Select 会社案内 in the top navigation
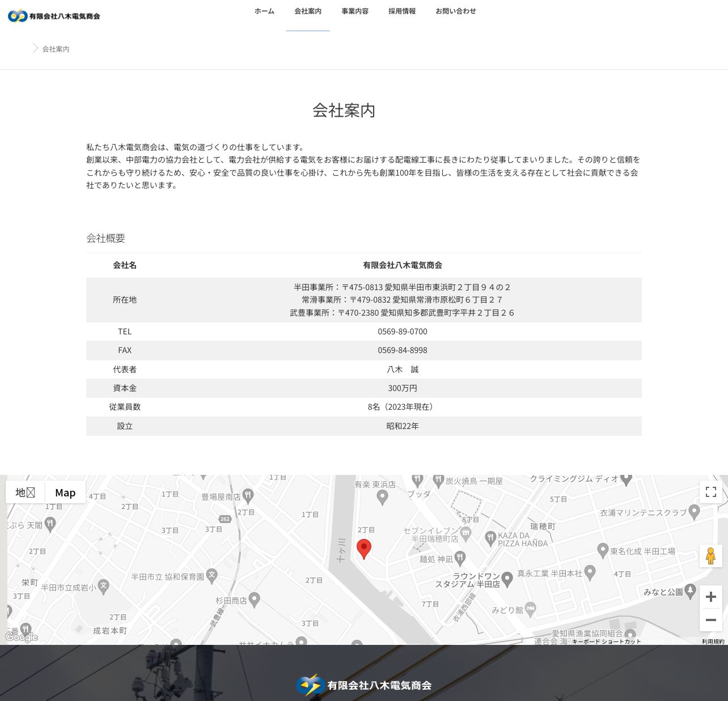 pos(308,11)
